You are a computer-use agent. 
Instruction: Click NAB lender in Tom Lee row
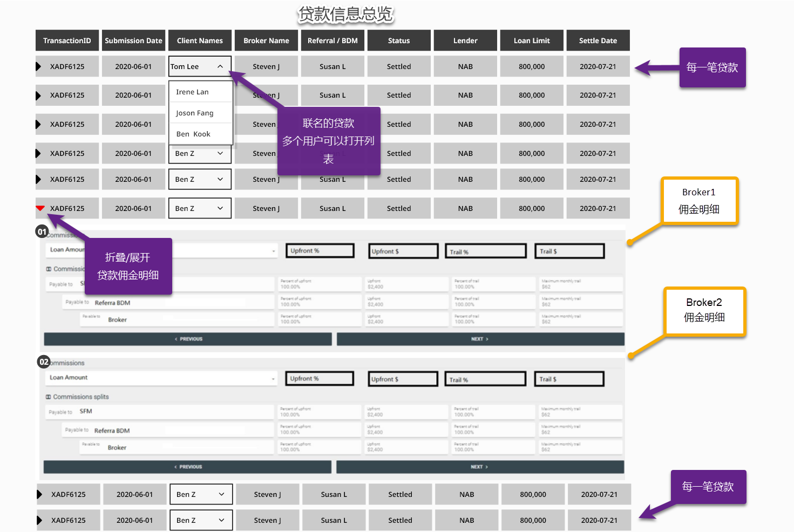[x=465, y=66]
